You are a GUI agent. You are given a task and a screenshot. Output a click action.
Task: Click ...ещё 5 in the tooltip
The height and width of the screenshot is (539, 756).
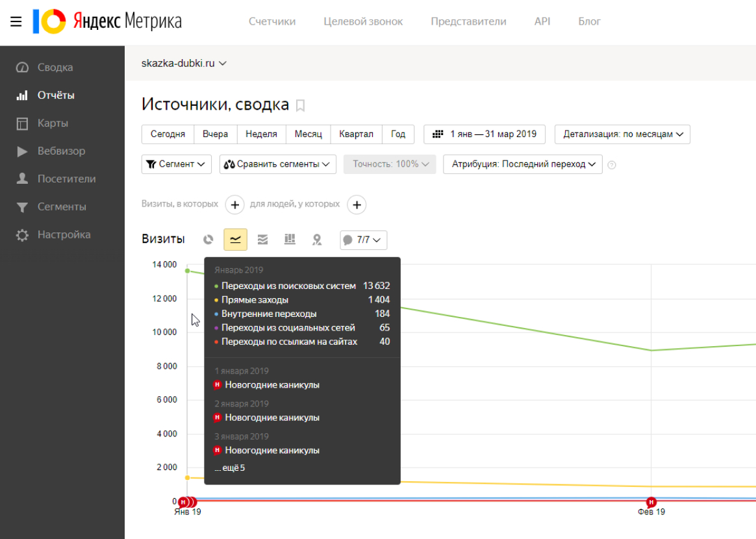[230, 468]
